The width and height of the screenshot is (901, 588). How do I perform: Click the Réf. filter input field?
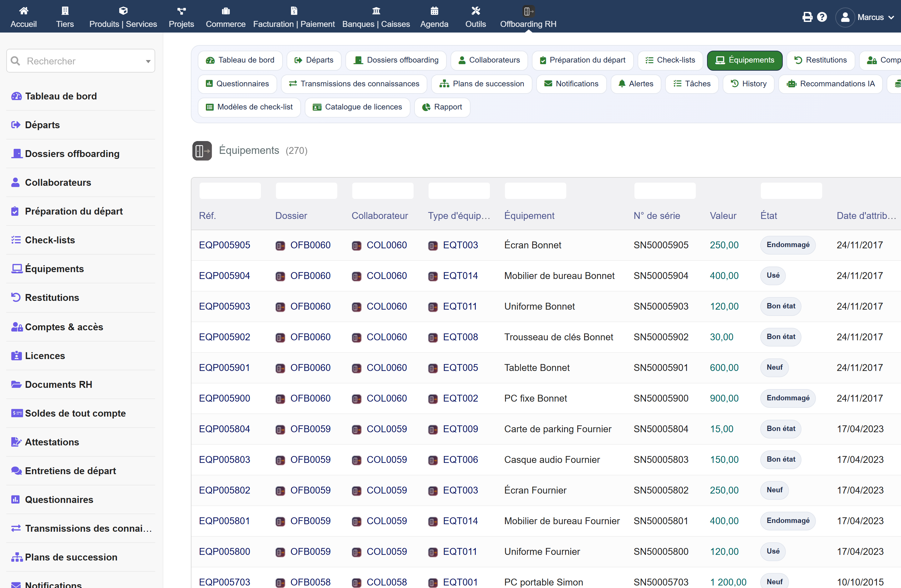coord(230,191)
